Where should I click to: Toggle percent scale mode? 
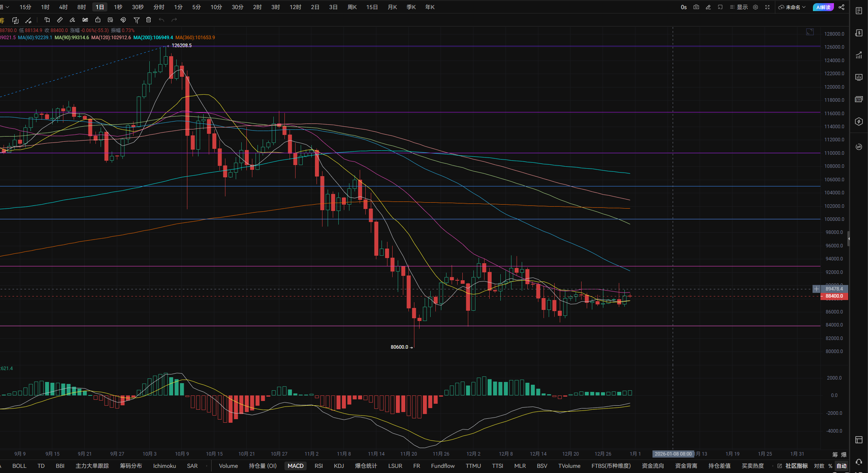pos(830,466)
